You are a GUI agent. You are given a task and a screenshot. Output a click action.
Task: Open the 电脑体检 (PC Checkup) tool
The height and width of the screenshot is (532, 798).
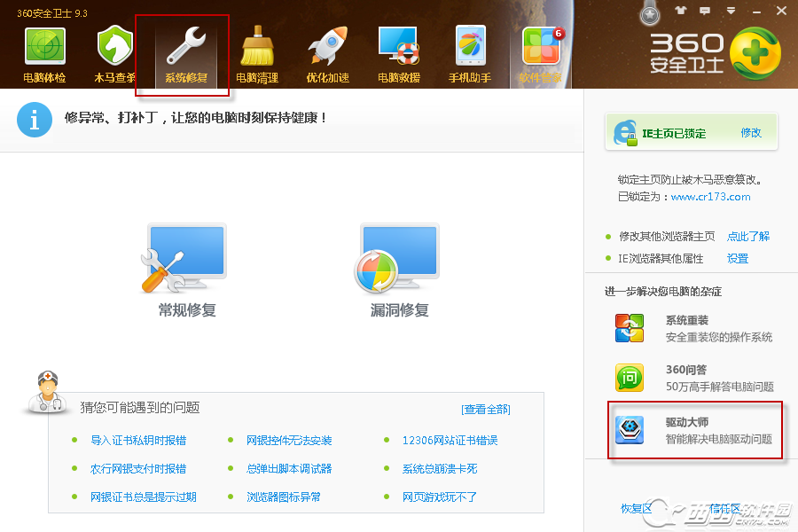[x=44, y=53]
